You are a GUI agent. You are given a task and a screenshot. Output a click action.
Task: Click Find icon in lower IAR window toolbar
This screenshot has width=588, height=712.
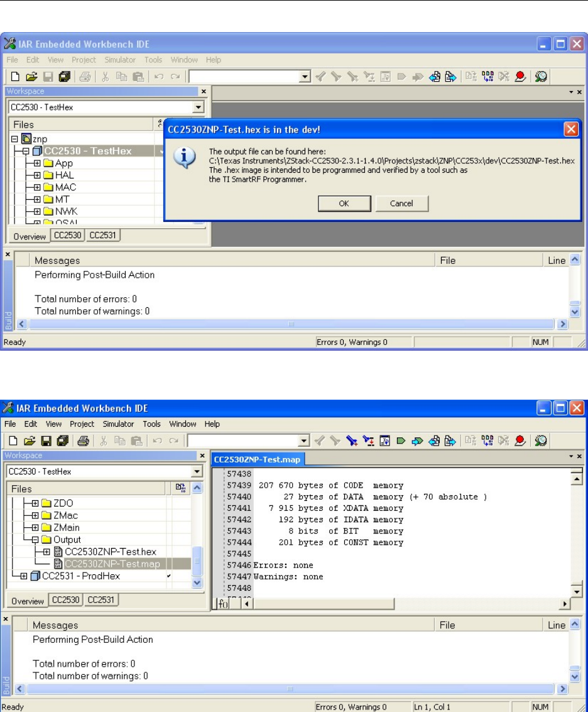pyautogui.click(x=351, y=441)
